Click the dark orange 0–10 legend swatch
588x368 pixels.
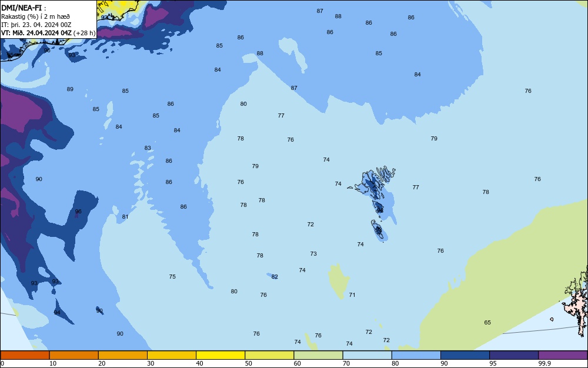[x=25, y=355]
